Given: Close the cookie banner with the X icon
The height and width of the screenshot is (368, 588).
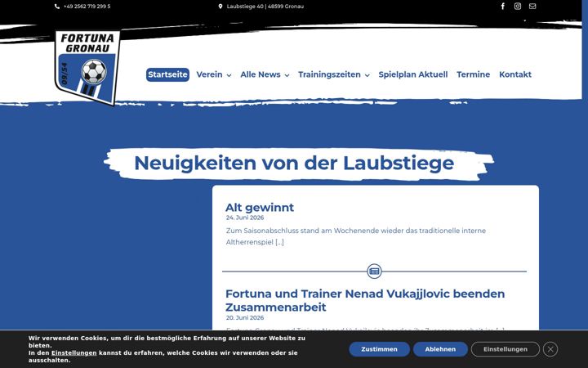Looking at the screenshot, I should coord(550,349).
